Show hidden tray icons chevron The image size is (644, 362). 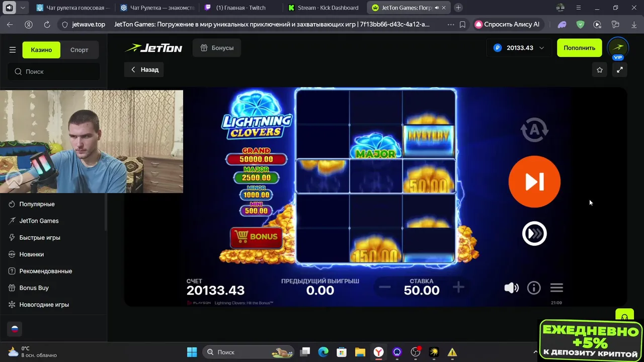coord(535,352)
